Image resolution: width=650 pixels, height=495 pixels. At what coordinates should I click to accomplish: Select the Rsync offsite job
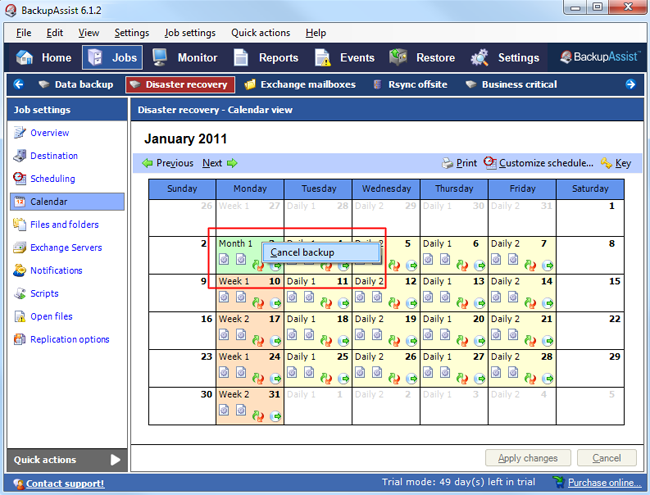click(410, 85)
